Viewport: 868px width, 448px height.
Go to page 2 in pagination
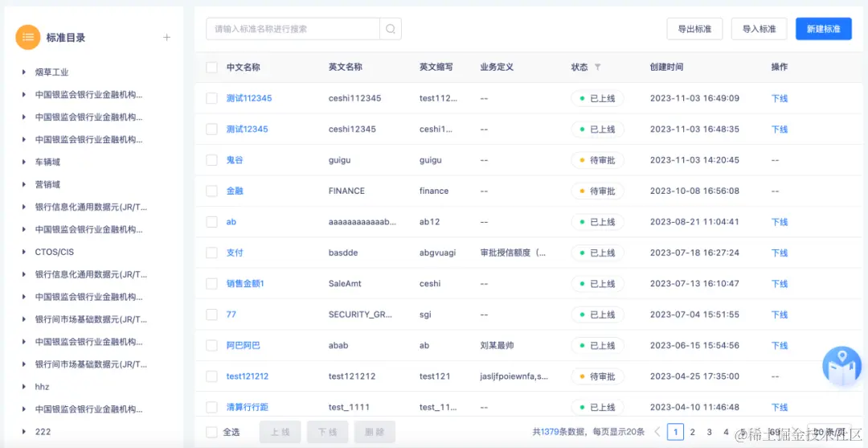pos(692,432)
